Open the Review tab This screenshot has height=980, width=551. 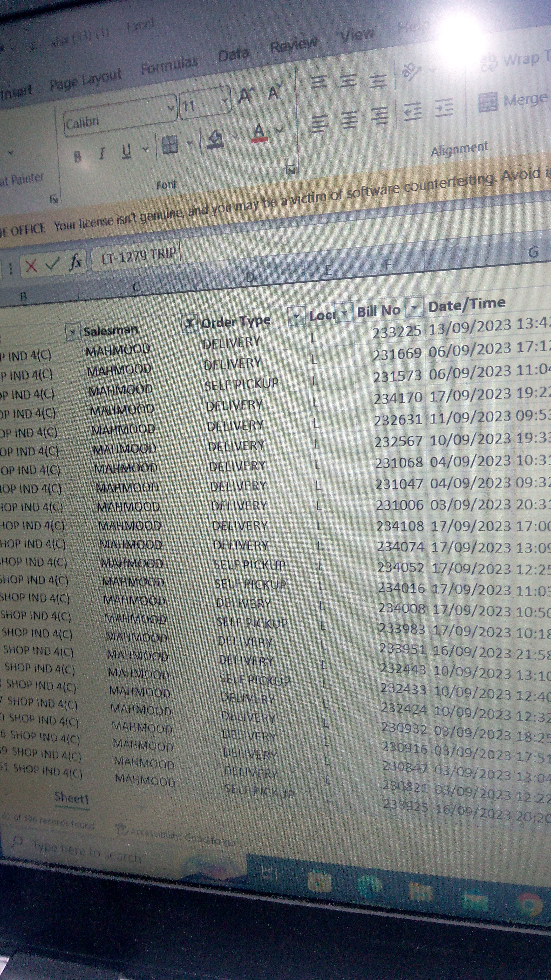[294, 45]
